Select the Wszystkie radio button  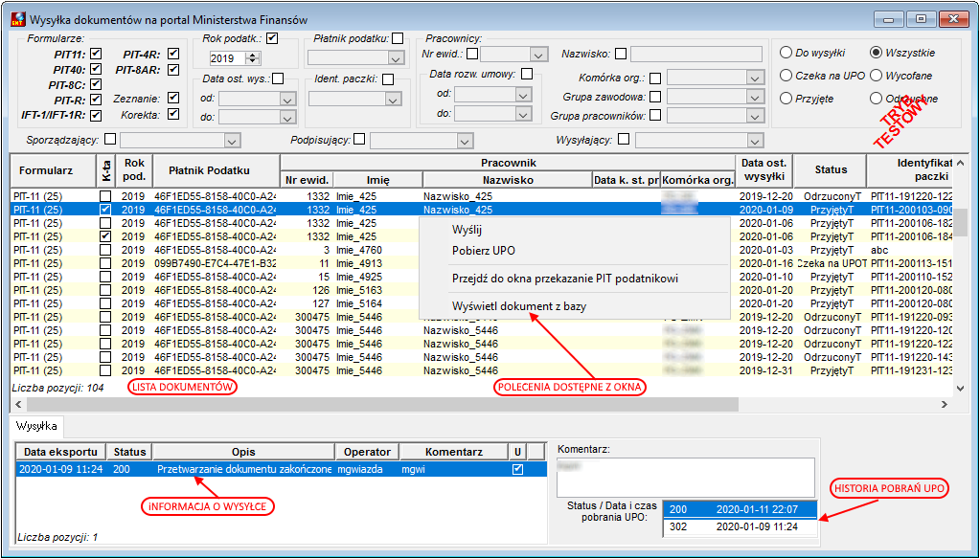coord(877,53)
